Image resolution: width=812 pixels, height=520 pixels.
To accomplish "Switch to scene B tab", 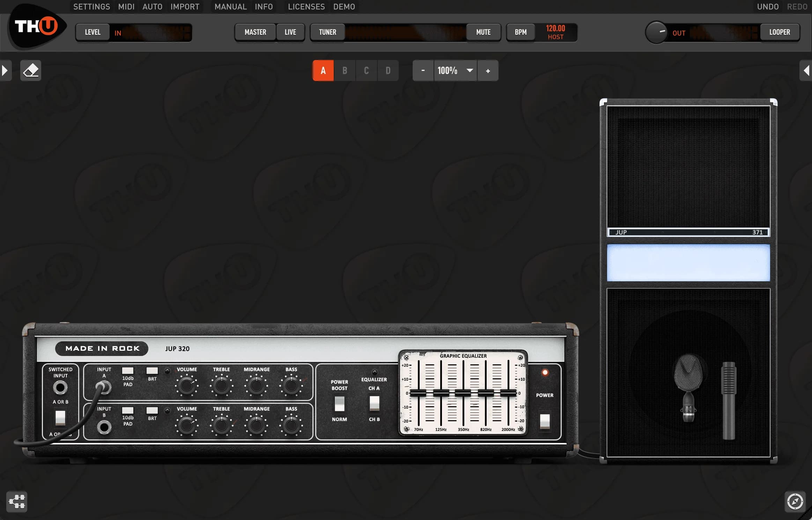I will (345, 70).
